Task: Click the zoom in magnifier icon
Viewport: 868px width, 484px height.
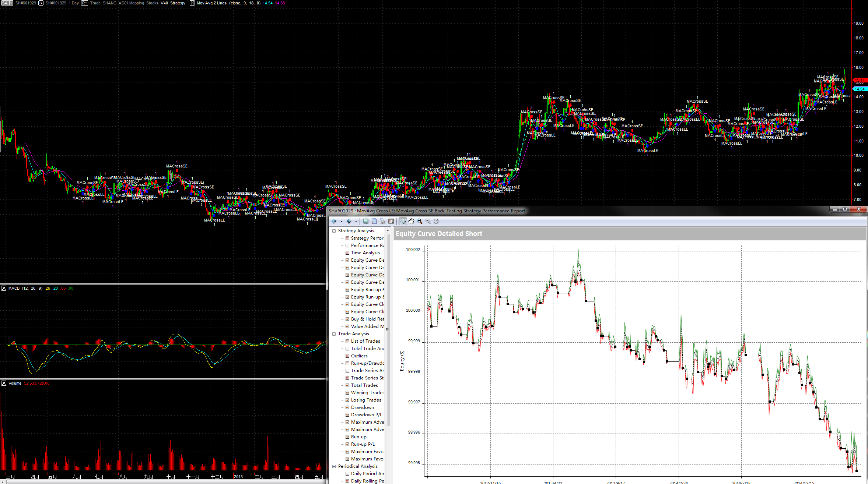Action: [419, 221]
